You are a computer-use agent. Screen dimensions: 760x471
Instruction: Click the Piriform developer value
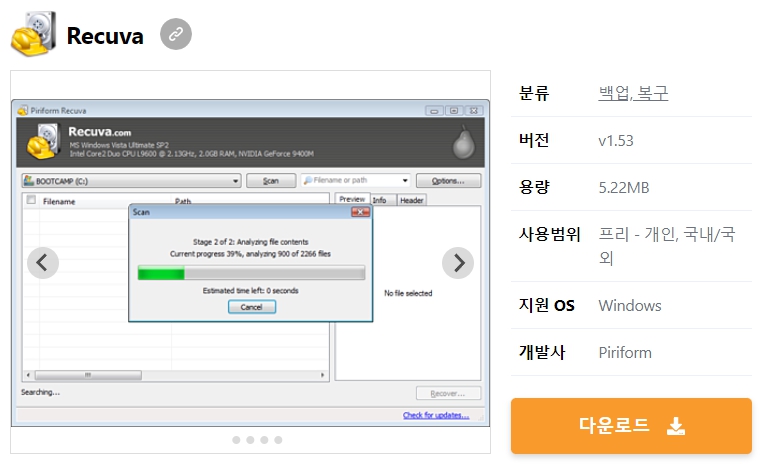point(625,353)
